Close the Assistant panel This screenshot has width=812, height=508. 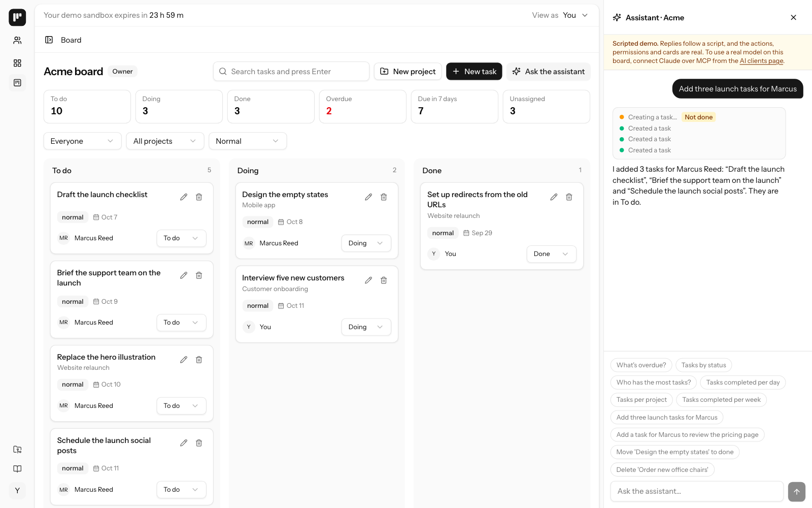pos(794,17)
